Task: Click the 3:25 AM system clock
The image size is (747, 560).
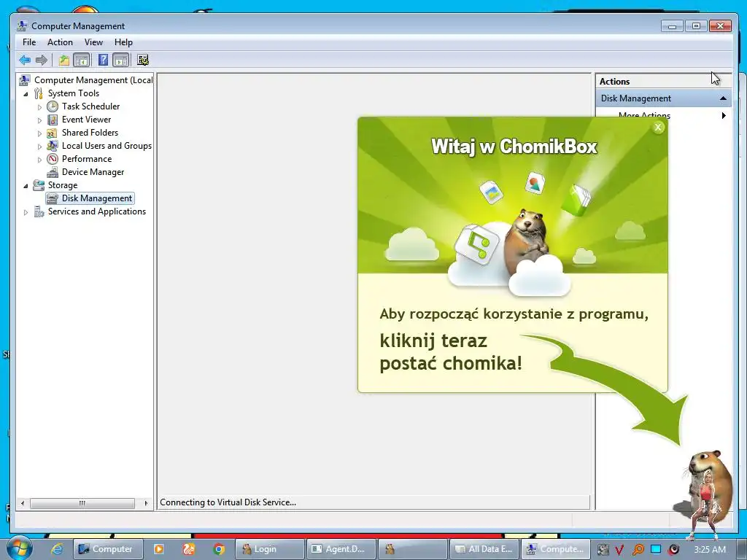Action: coord(710,550)
